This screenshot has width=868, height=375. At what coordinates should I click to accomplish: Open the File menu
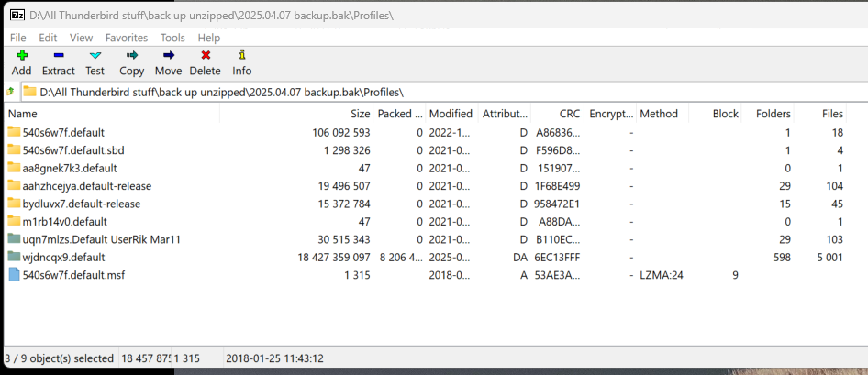[18, 38]
